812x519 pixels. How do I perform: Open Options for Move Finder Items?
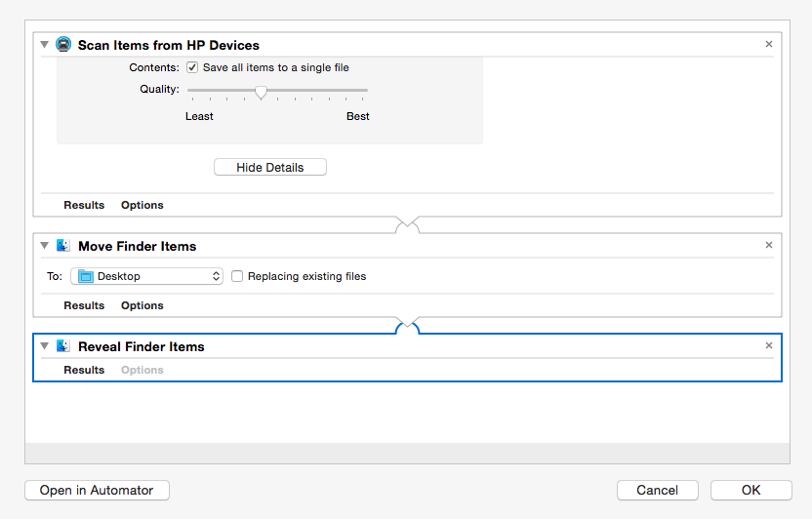pyautogui.click(x=142, y=305)
